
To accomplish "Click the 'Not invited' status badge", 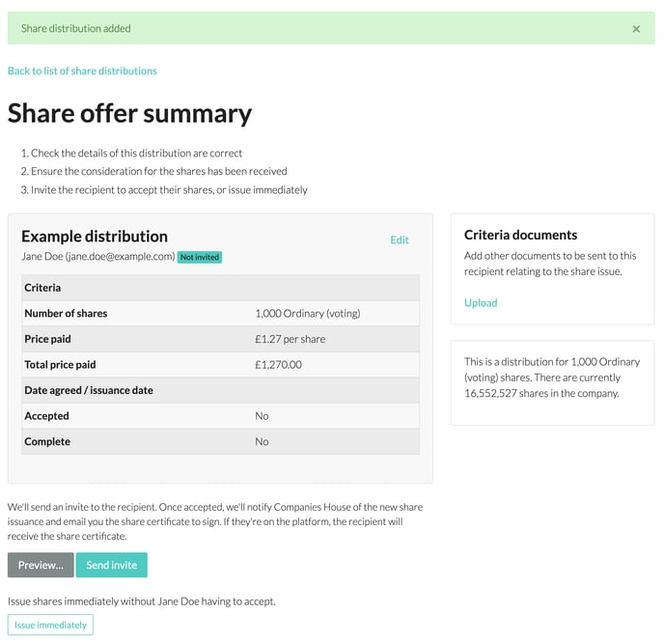I will (x=200, y=257).
